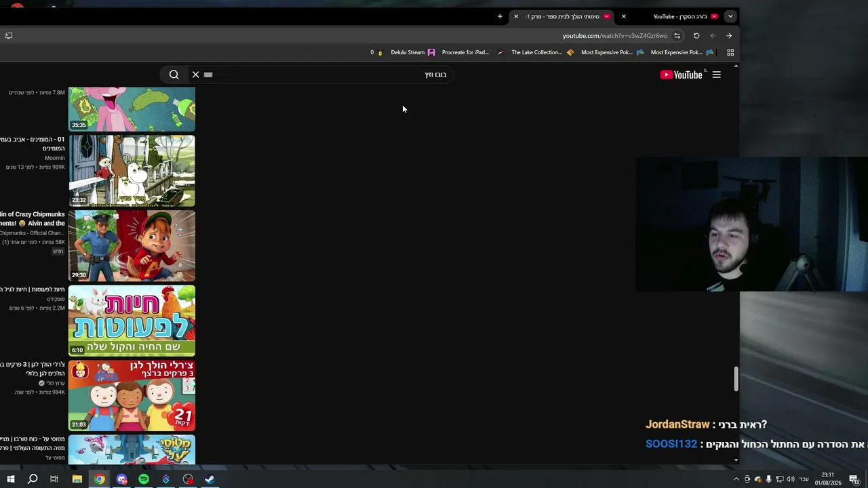Open the volume speaker tray control

tap(790, 479)
